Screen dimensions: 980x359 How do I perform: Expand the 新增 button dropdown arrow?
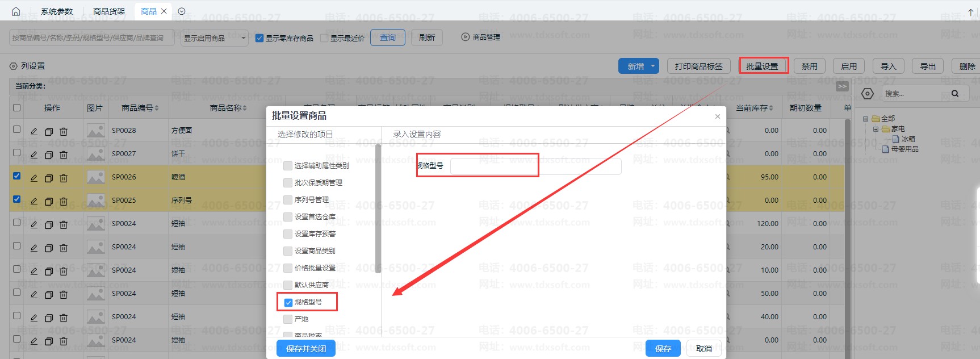pyautogui.click(x=653, y=66)
